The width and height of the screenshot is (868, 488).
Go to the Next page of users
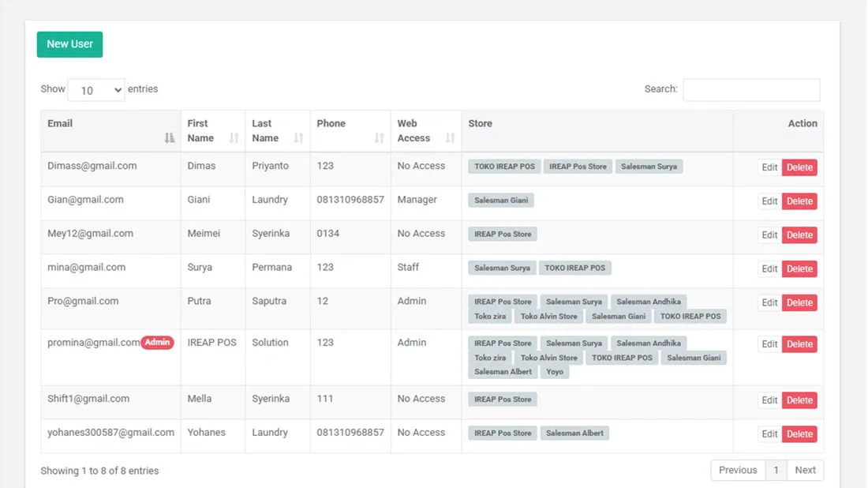pyautogui.click(x=805, y=470)
